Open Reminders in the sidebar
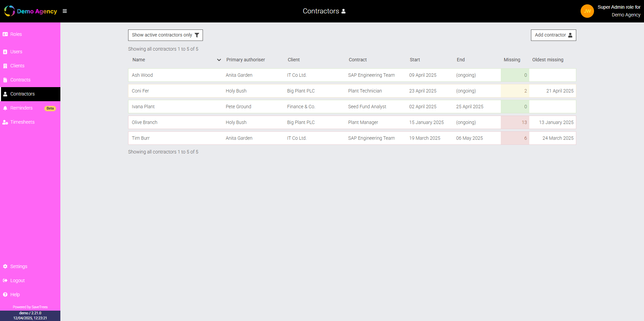Image resolution: width=644 pixels, height=321 pixels. point(30,108)
